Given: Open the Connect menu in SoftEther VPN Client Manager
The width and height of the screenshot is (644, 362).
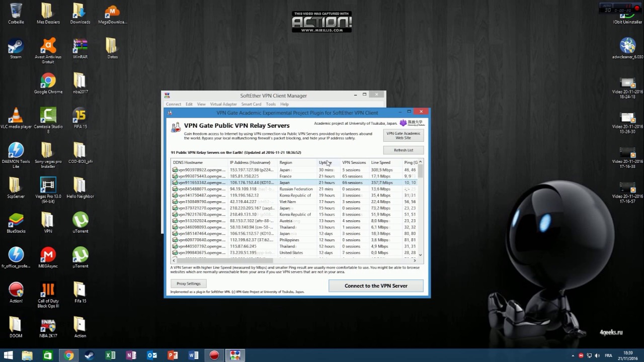Looking at the screenshot, I should [x=174, y=104].
